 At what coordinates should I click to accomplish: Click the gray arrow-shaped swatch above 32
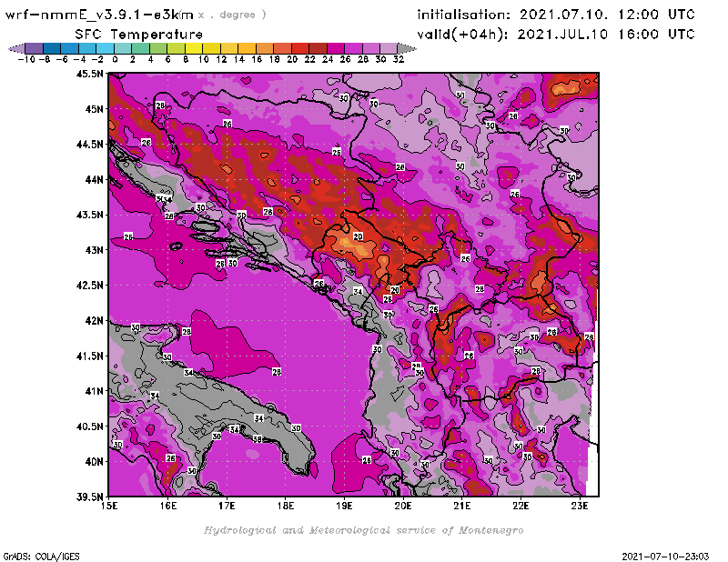point(407,48)
